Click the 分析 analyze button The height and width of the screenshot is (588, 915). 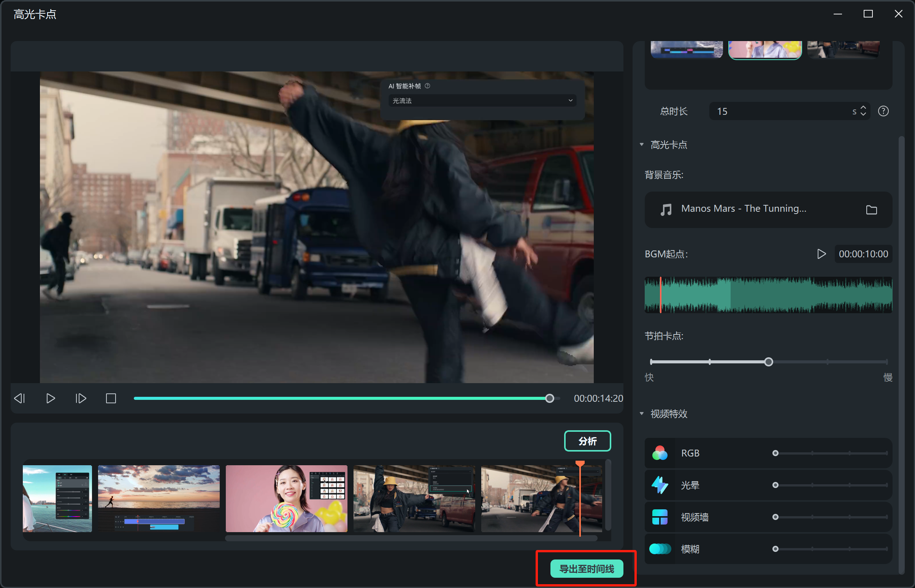tap(587, 441)
